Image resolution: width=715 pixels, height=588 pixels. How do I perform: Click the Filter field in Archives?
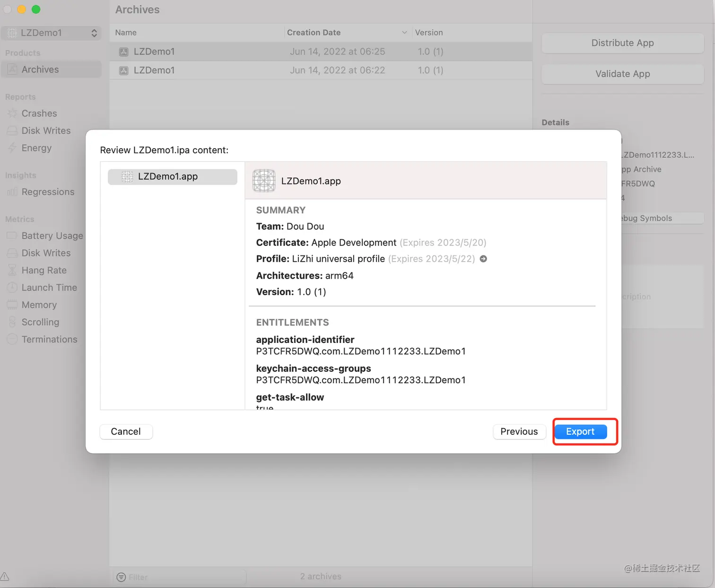(x=180, y=577)
